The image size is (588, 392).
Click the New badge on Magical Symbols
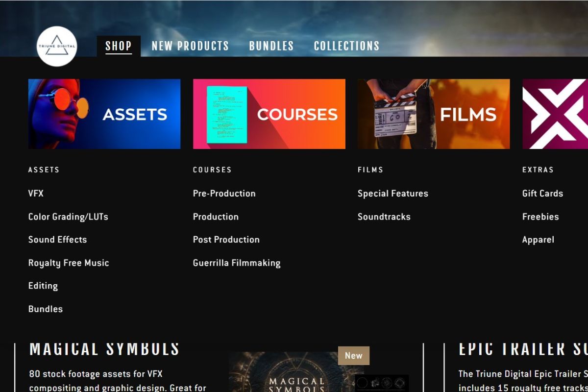(x=354, y=356)
